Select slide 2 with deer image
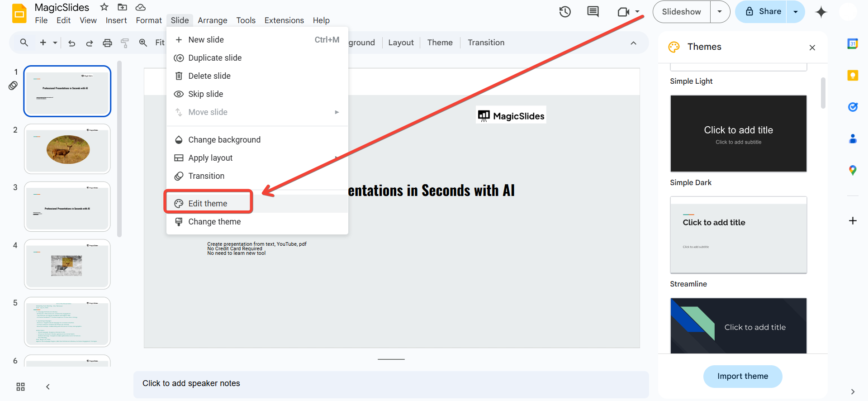Image resolution: width=868 pixels, height=401 pixels. (x=67, y=149)
